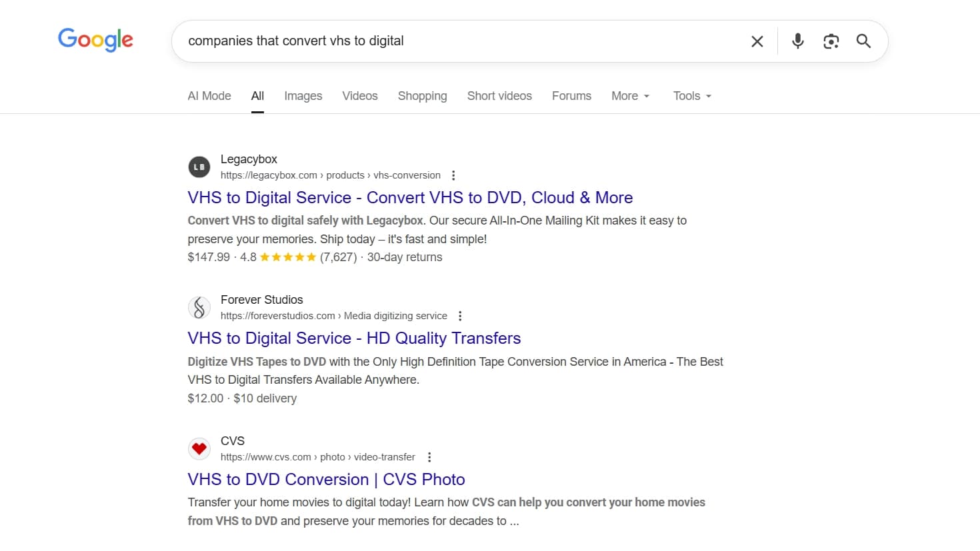Click the Google logo to return home
The height and width of the screenshot is (551, 980).
[95, 40]
